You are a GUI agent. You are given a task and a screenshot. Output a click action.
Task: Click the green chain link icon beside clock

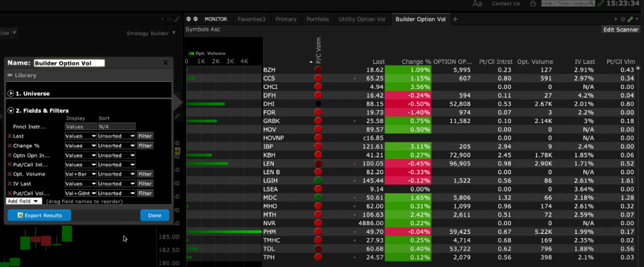tap(601, 3)
